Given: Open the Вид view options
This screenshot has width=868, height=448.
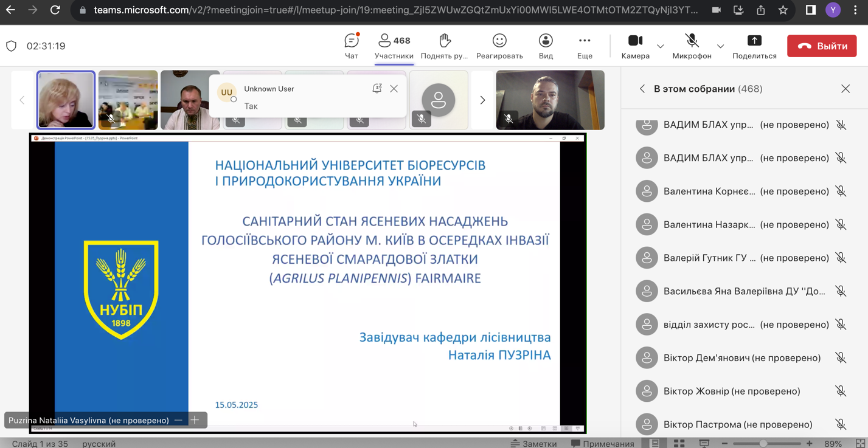Looking at the screenshot, I should [x=546, y=46].
